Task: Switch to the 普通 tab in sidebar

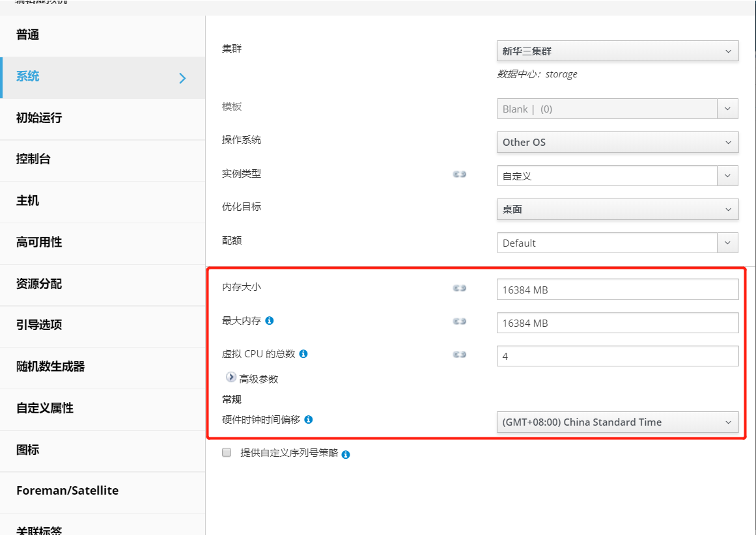Action: click(x=28, y=35)
